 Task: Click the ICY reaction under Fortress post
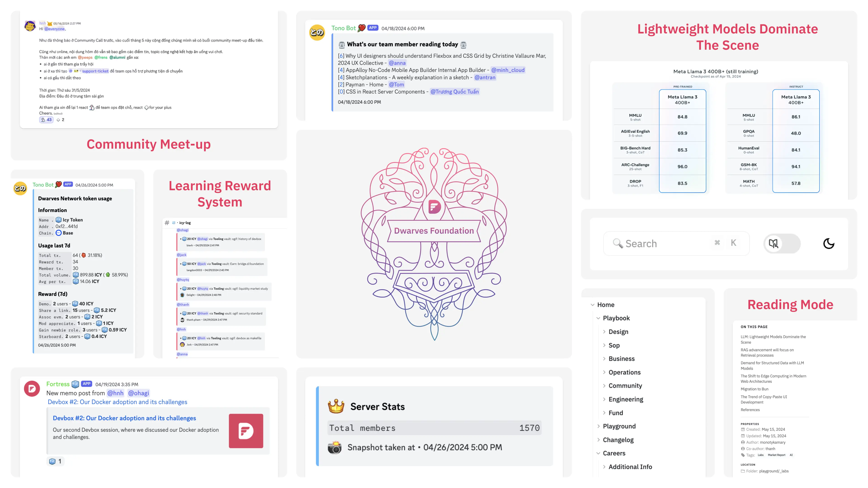(x=55, y=461)
